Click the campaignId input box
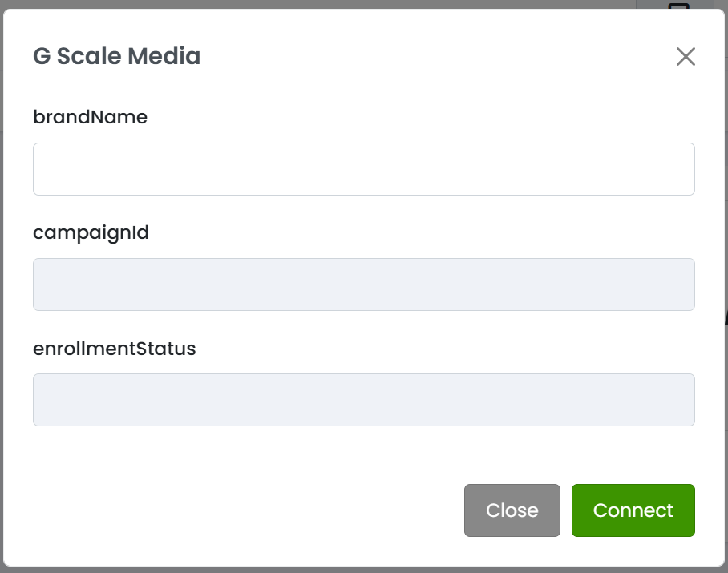 coord(363,284)
